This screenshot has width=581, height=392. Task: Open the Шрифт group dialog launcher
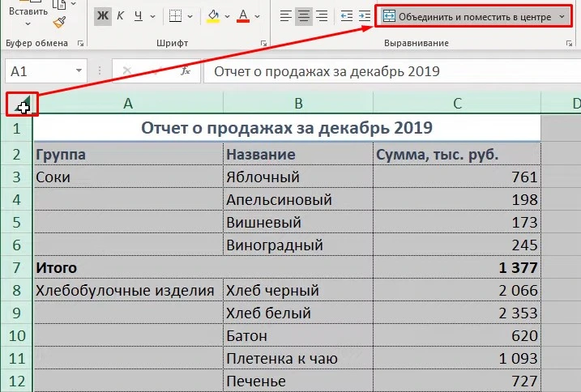(x=264, y=42)
